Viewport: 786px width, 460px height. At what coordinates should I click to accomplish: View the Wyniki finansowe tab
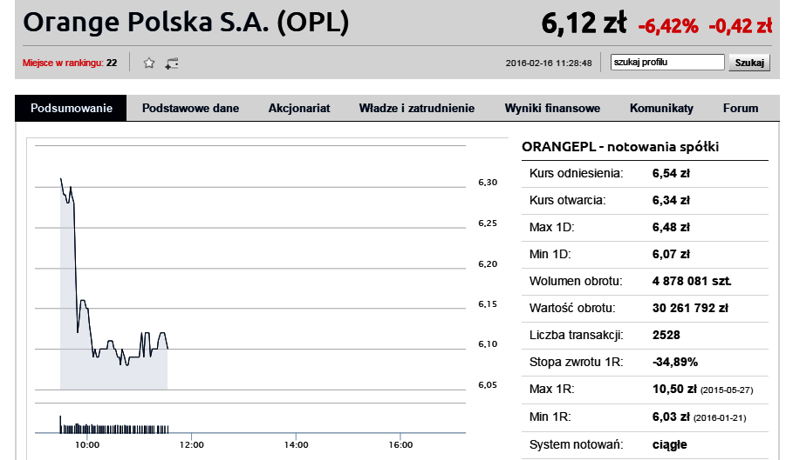point(552,108)
